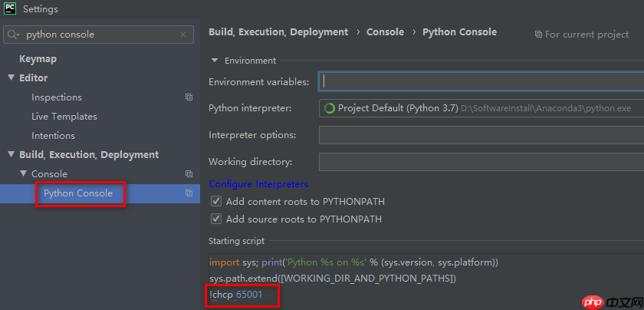Open the Python interpreter dropdown
Image resolution: width=644 pixels, height=310 pixels.
pos(481,108)
